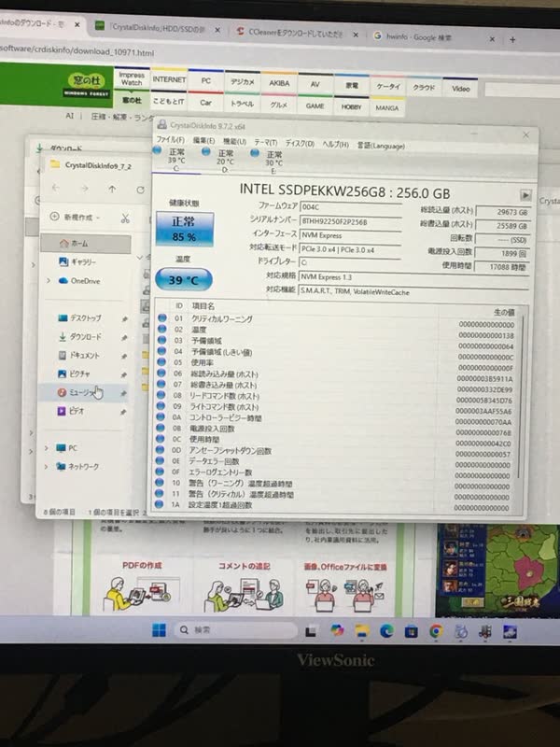Click the cut scissors icon in Explorer

(124, 218)
